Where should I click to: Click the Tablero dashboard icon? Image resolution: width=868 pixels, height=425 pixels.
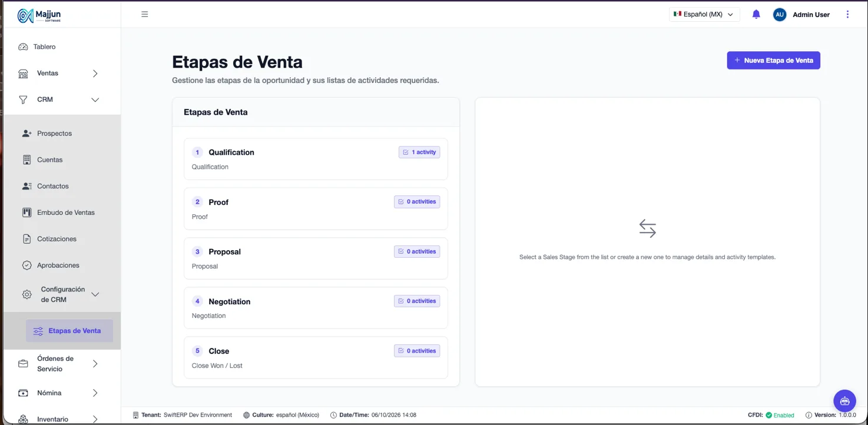pyautogui.click(x=24, y=47)
